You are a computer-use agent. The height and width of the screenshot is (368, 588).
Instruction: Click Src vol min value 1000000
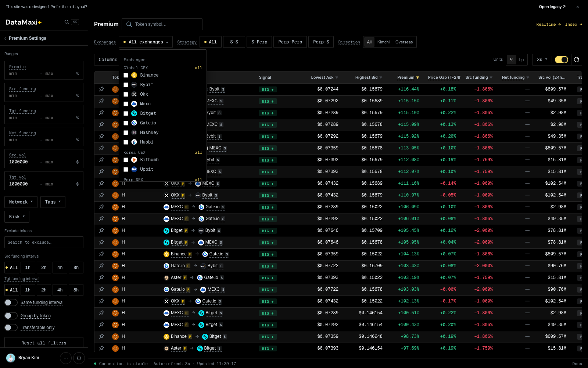[18, 162]
